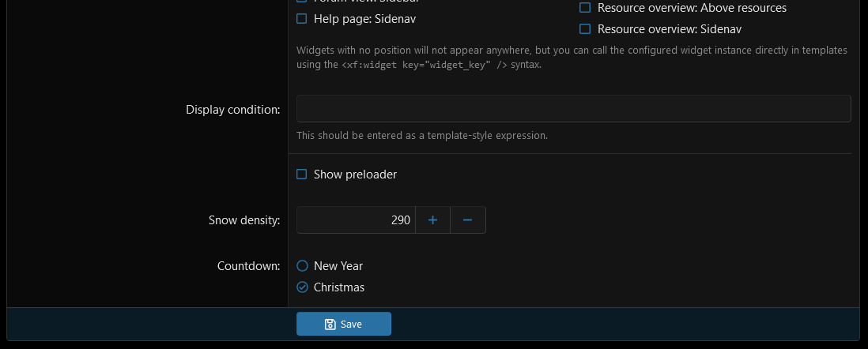868x349 pixels.
Task: Click the template-style expression hint text
Action: click(x=422, y=135)
